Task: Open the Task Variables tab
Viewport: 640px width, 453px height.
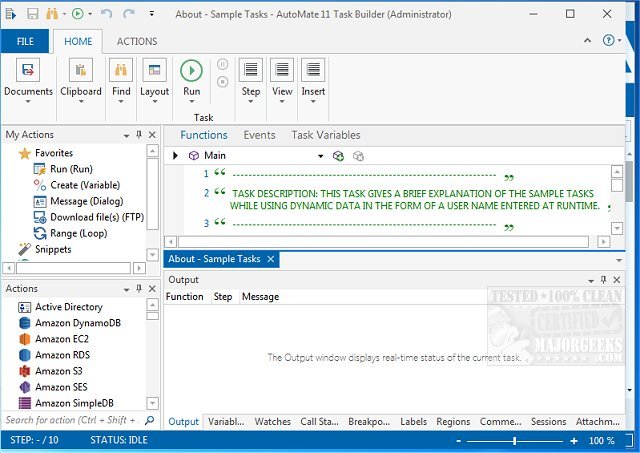Action: pos(326,135)
